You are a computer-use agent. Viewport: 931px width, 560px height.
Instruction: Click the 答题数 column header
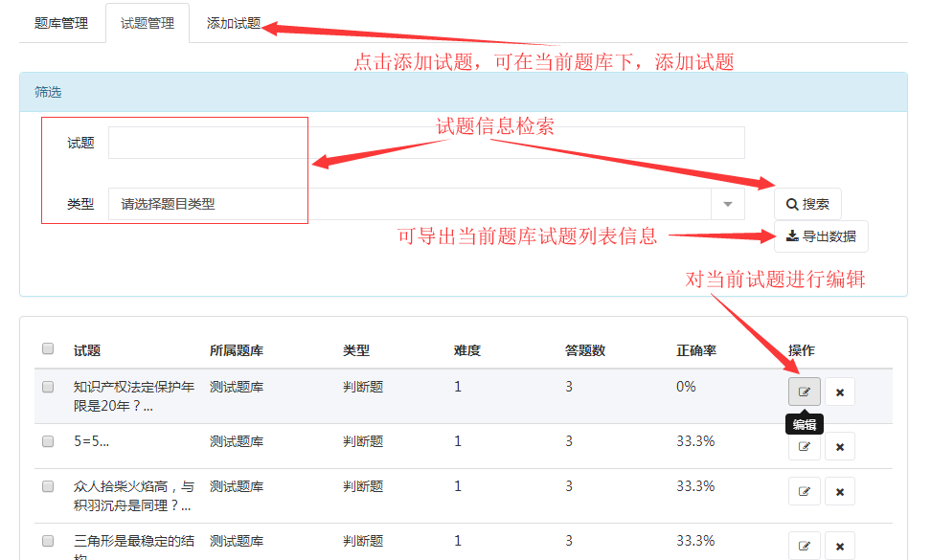tap(585, 350)
